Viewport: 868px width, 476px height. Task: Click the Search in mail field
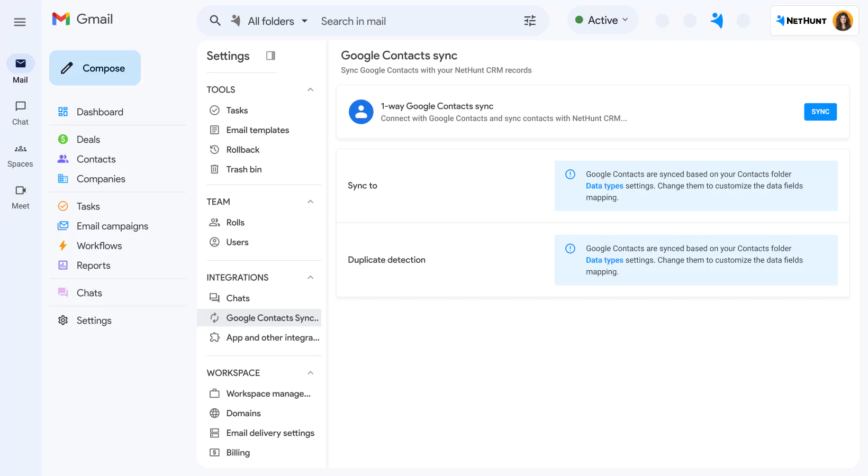(x=370, y=21)
